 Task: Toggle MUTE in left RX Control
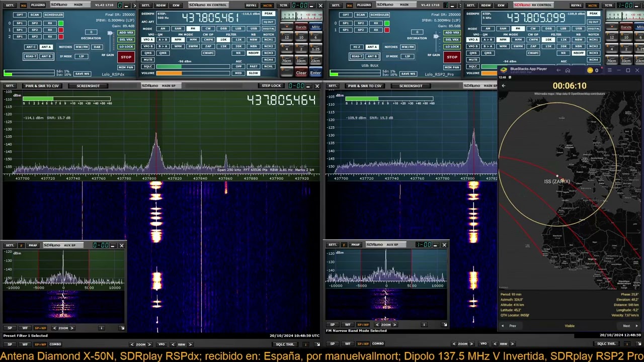(147, 60)
